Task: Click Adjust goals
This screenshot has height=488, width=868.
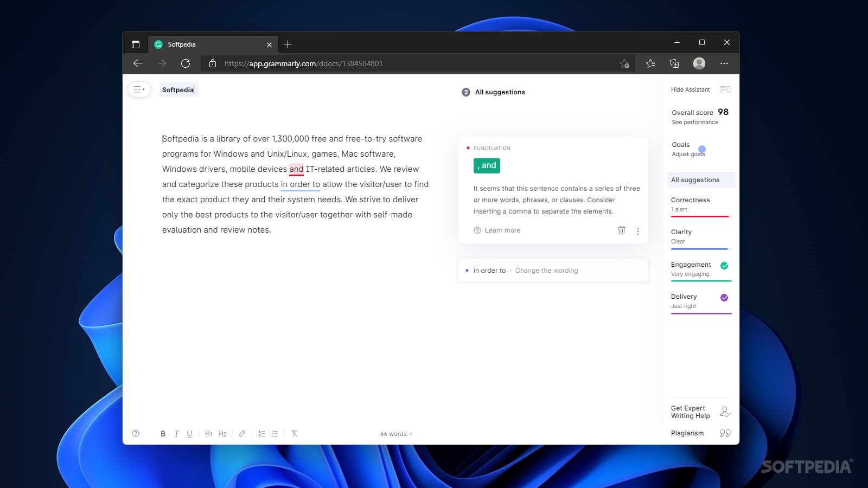Action: [x=688, y=154]
